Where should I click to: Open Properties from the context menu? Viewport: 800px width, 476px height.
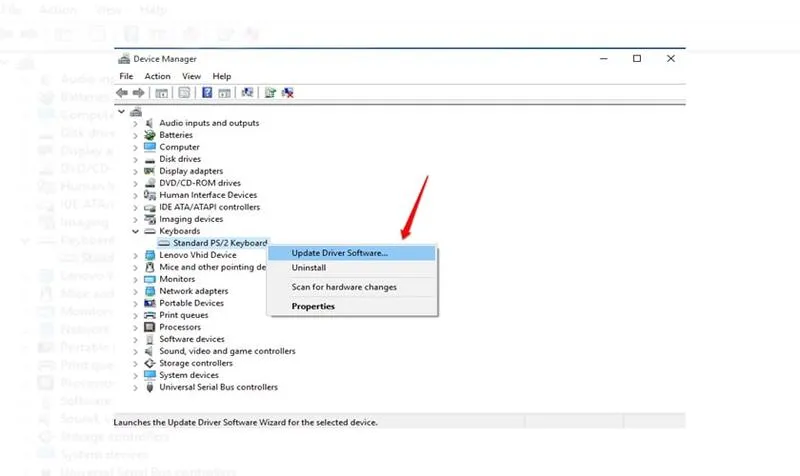[x=313, y=306]
